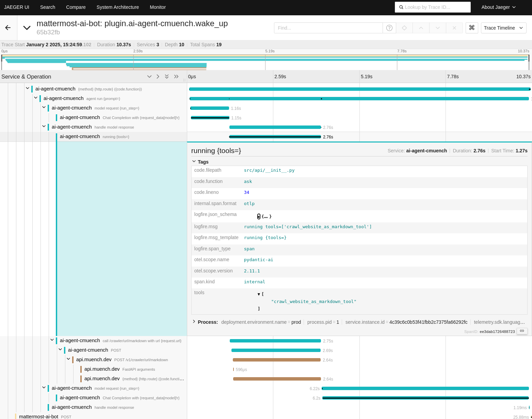Click the 6.2s Chat Completion span bar
This screenshot has height=419, width=532.
[425, 398]
